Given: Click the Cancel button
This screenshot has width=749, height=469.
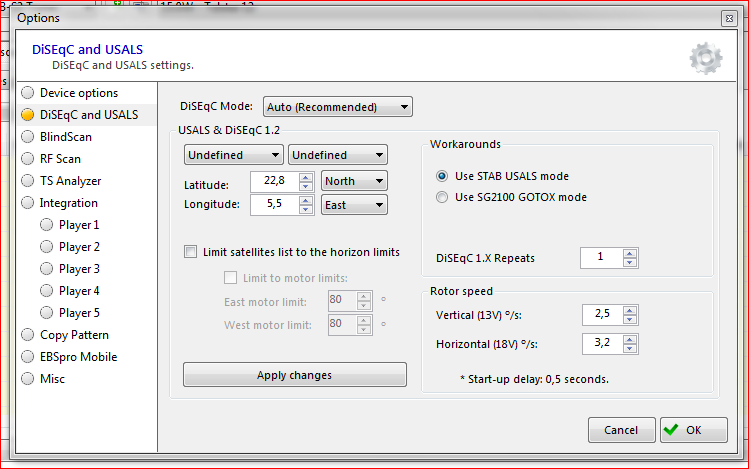Looking at the screenshot, I should (620, 430).
